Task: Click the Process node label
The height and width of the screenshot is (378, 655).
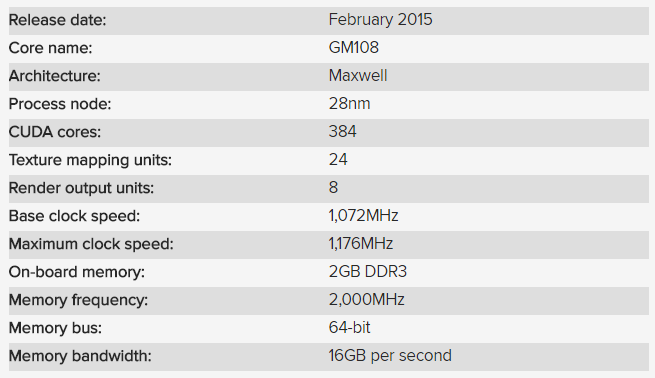Action: [x=60, y=104]
